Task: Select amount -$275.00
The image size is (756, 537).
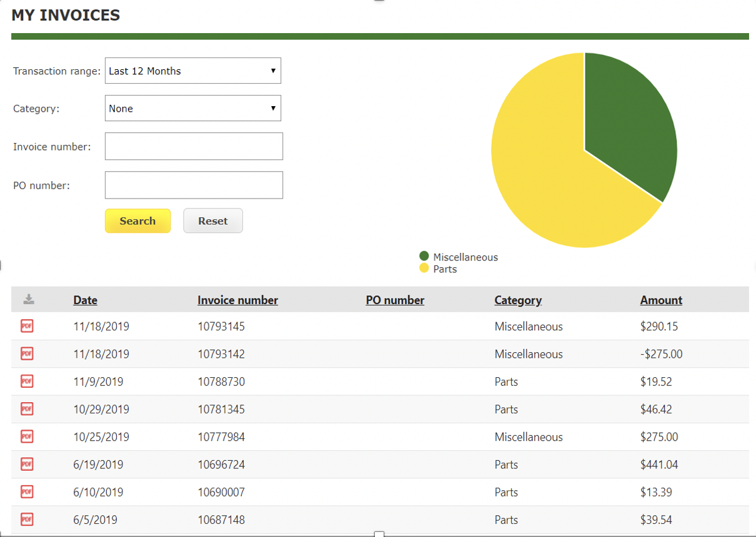Action: coord(662,354)
